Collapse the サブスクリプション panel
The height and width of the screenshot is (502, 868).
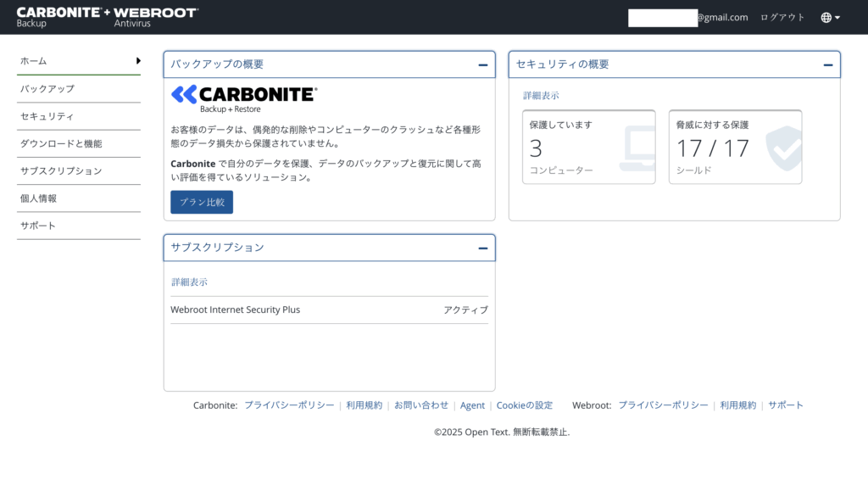pyautogui.click(x=482, y=248)
